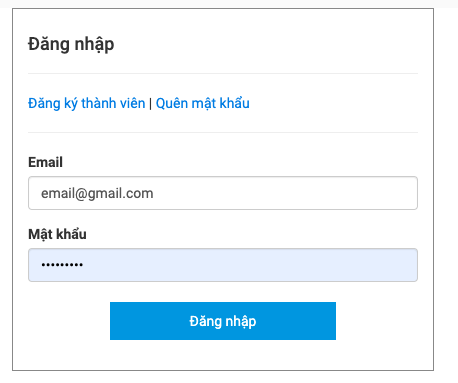Click the divider line under the heading
This screenshot has height=383, width=458.
pyautogui.click(x=223, y=73)
